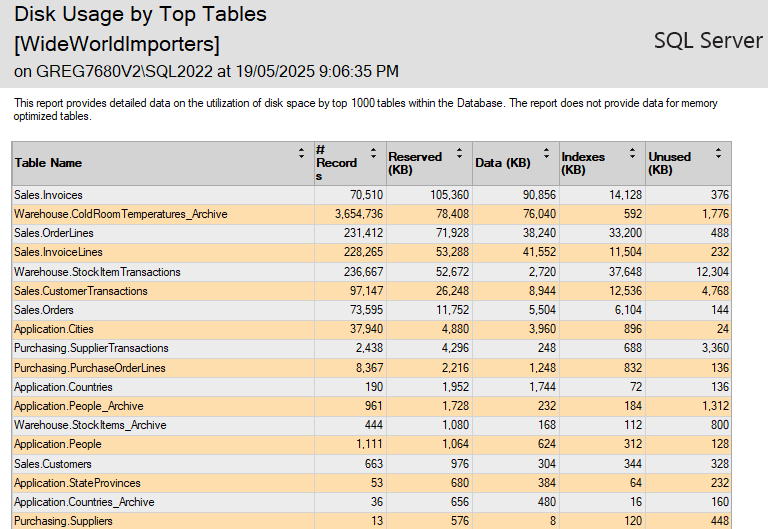Click the Data (KB) header label
Image resolution: width=768 pixels, height=529 pixels.
503,163
